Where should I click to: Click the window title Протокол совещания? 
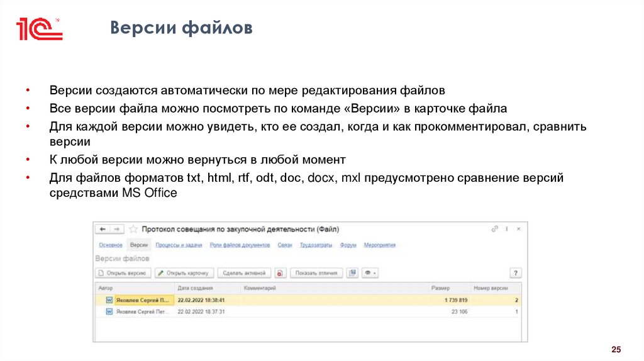[x=240, y=229]
